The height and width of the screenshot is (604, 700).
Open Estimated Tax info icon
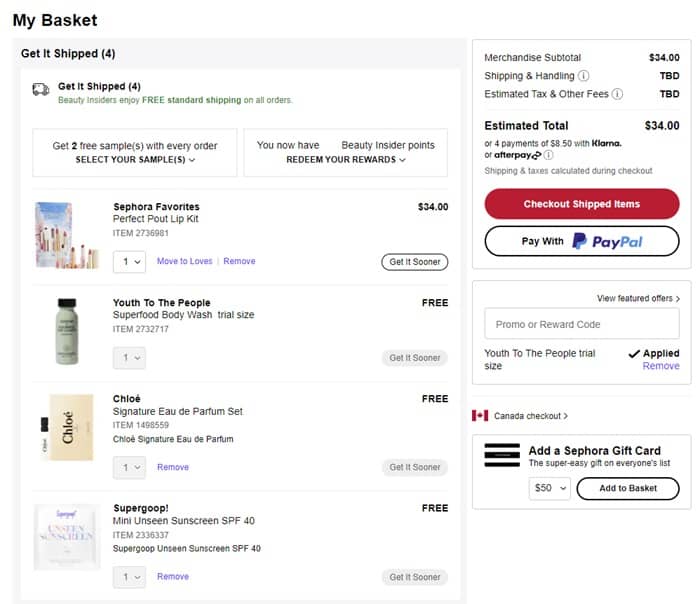(x=618, y=94)
